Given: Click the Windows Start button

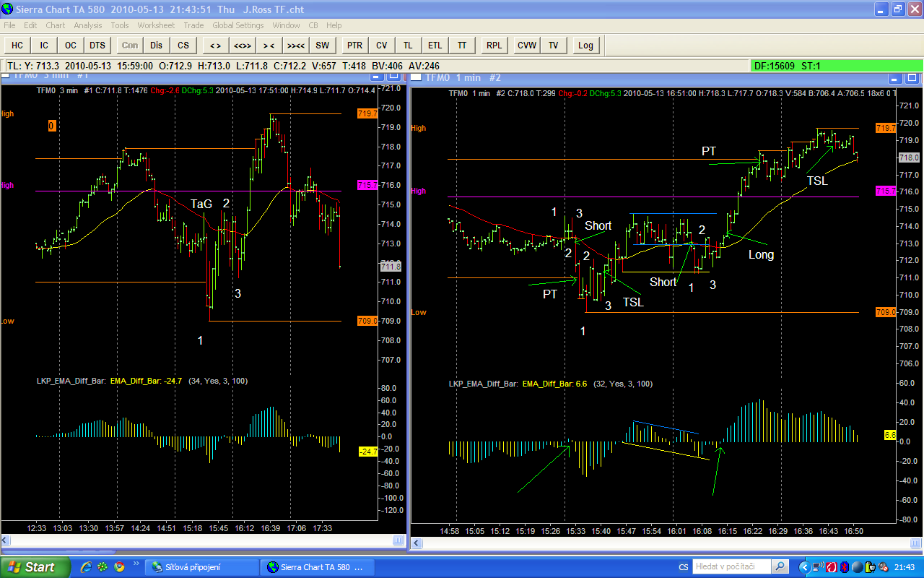Looking at the screenshot, I should [32, 567].
